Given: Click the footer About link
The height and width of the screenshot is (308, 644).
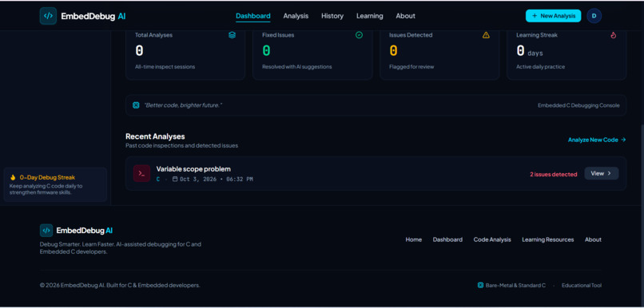Looking at the screenshot, I should tap(593, 239).
